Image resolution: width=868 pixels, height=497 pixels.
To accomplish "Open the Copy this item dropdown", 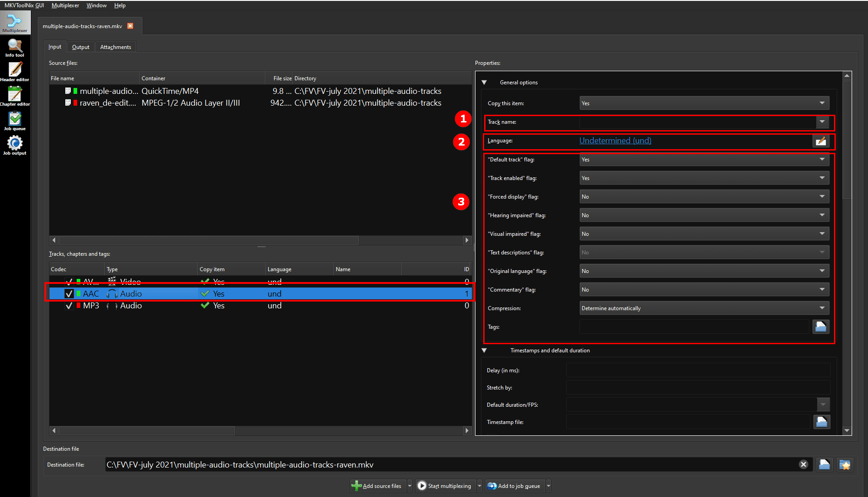I will (x=704, y=103).
